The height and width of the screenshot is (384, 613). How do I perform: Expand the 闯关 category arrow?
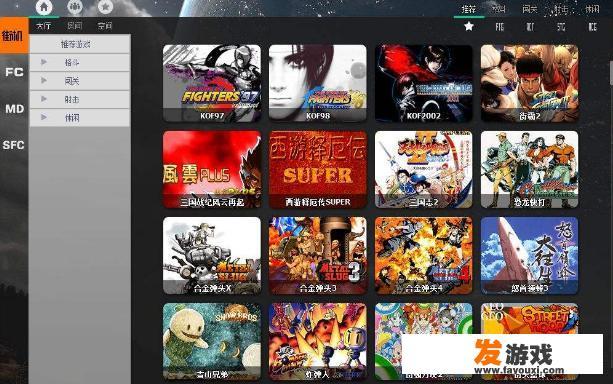44,81
